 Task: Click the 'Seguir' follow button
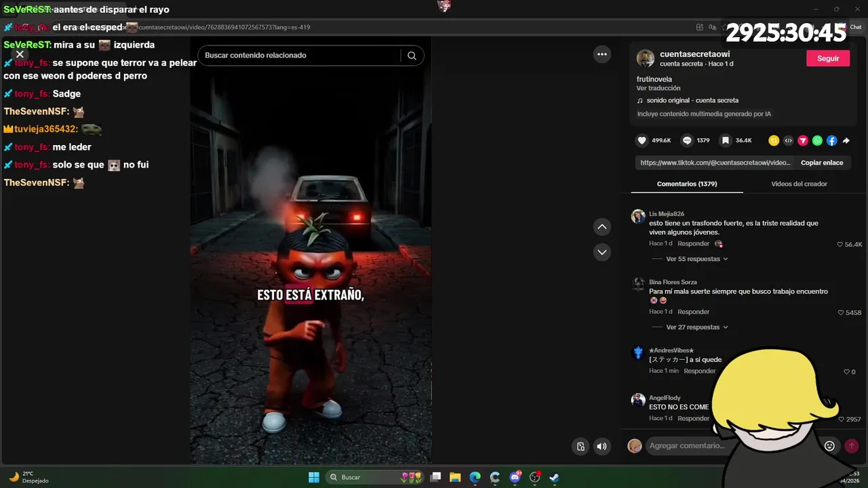828,58
